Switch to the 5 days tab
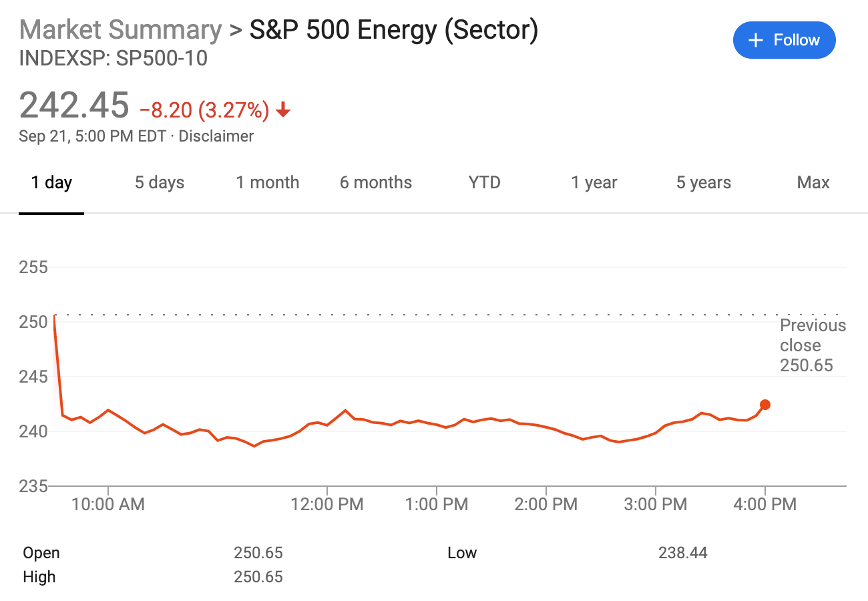 [x=160, y=183]
